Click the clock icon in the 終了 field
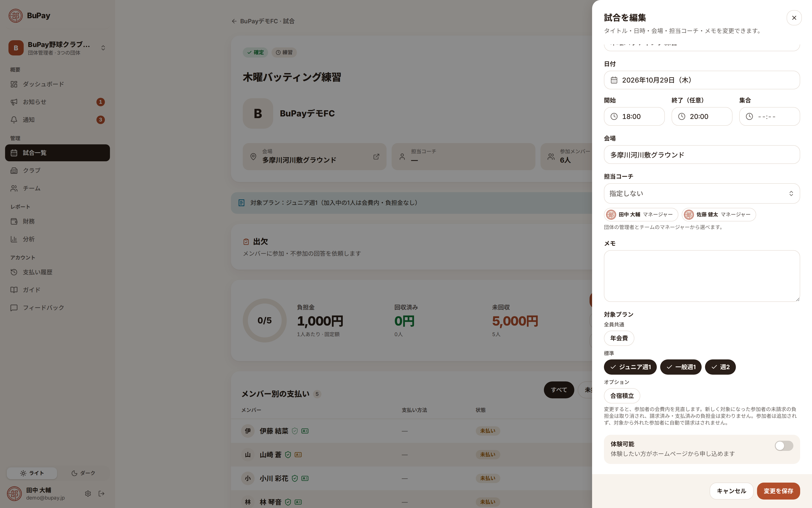The height and width of the screenshot is (508, 812). pyautogui.click(x=682, y=117)
